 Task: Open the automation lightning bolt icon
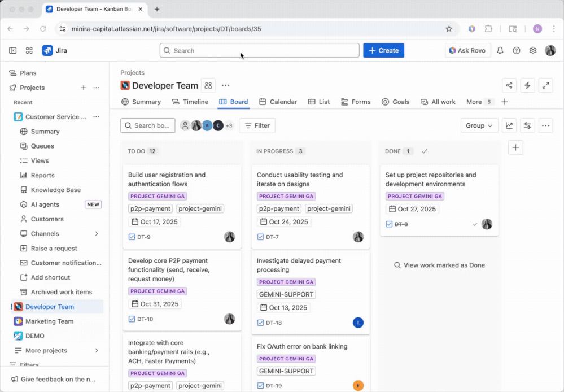click(527, 85)
